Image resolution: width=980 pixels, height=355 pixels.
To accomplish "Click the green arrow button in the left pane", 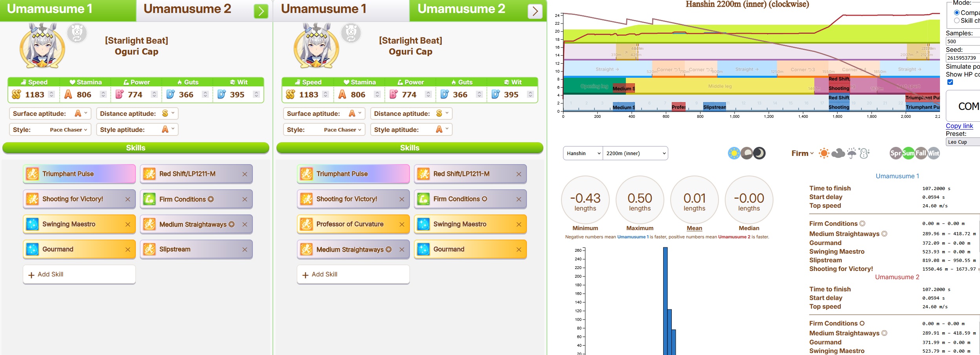I will (261, 11).
